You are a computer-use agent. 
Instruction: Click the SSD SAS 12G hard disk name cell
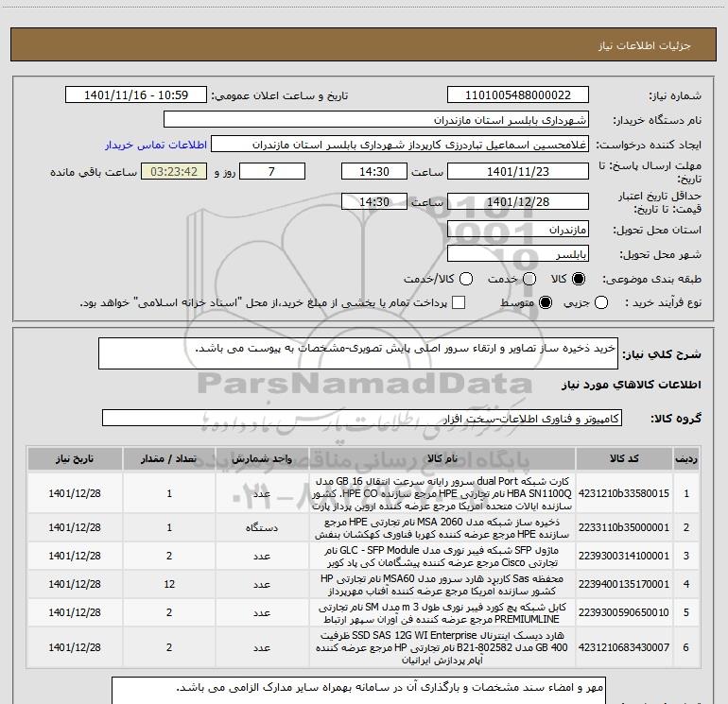click(442, 647)
